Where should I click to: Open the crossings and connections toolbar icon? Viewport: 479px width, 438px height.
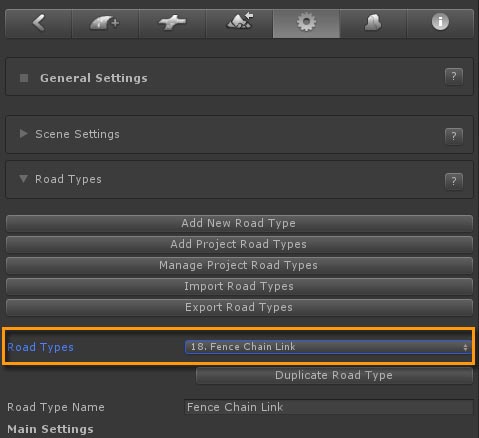tap(172, 23)
